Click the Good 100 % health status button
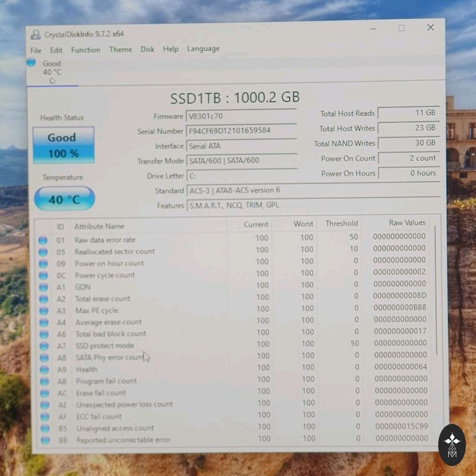This screenshot has width=476, height=476. (x=63, y=145)
